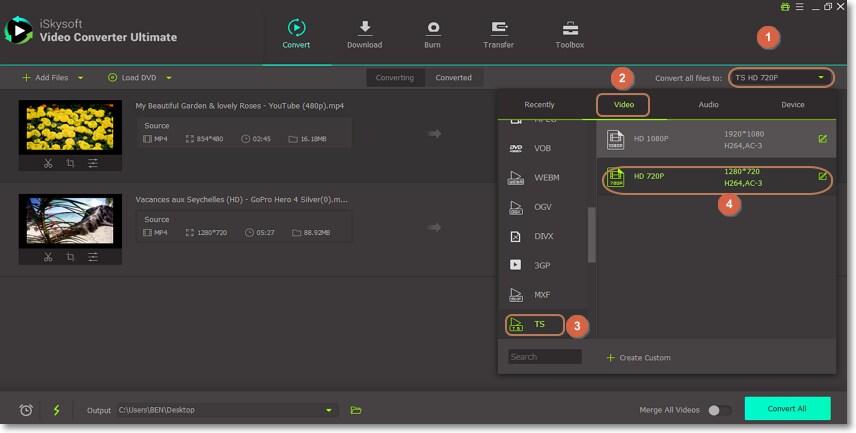Select the Recently tab
This screenshot has height=433, width=856.
click(x=539, y=105)
